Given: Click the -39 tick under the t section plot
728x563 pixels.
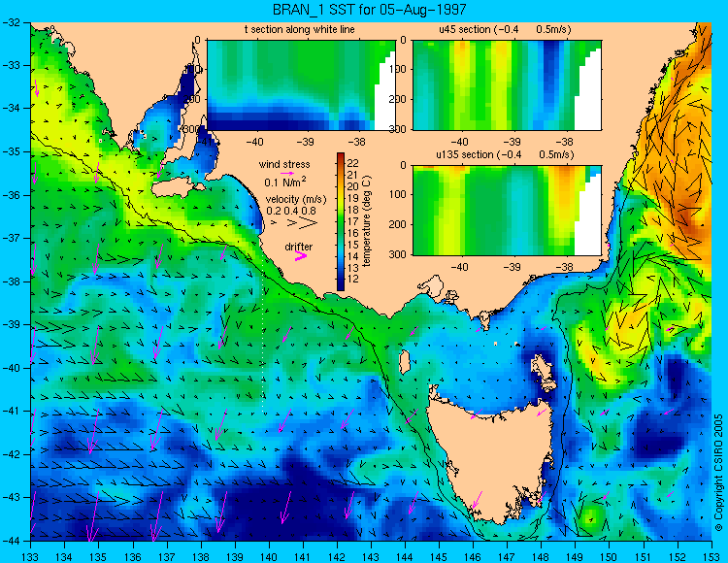Looking at the screenshot, I should [306, 142].
